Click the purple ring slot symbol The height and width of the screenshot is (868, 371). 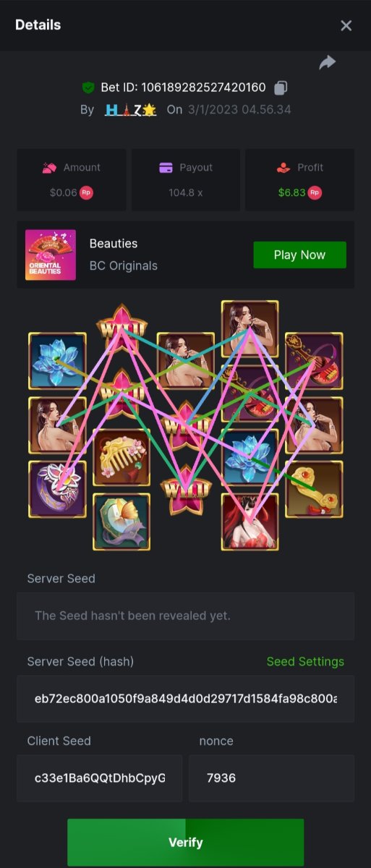click(57, 490)
